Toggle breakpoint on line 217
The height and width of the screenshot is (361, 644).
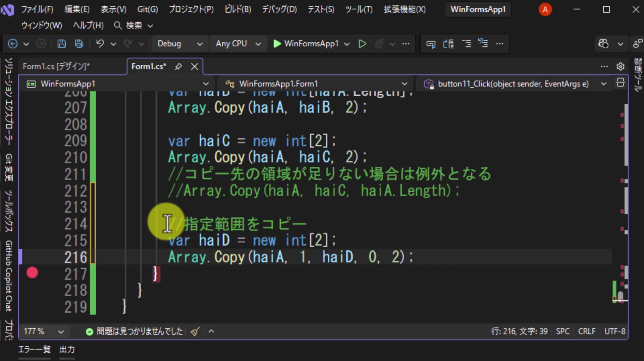[x=32, y=273]
